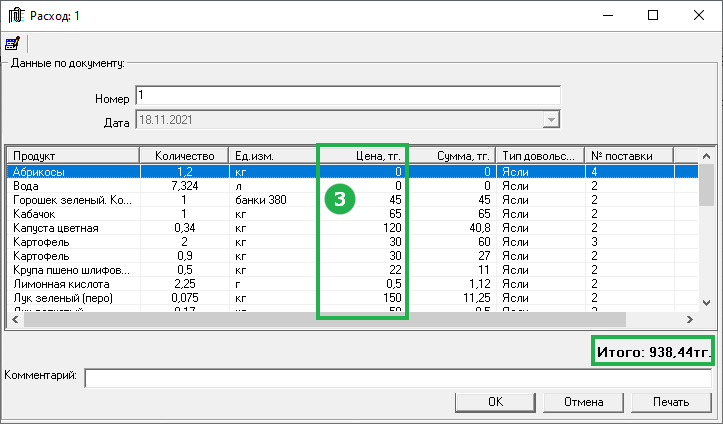Select the Лимонная кислота row
Viewport: 723px width, 424px height.
[353, 284]
